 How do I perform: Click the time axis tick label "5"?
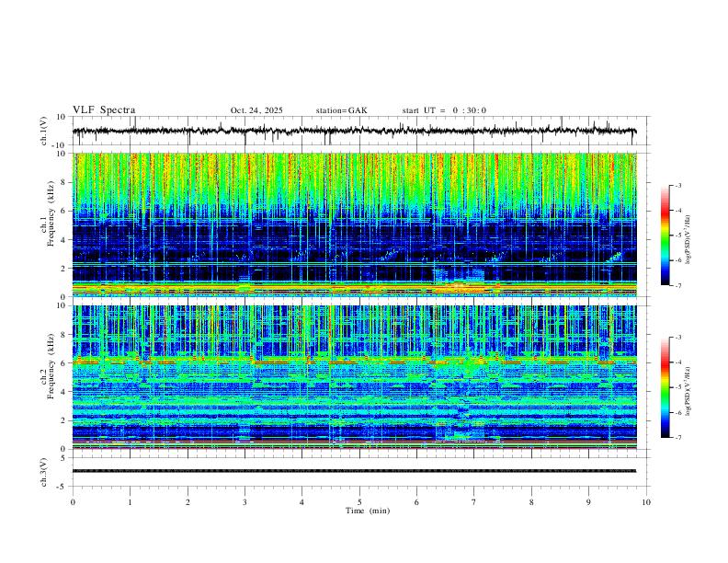point(359,502)
